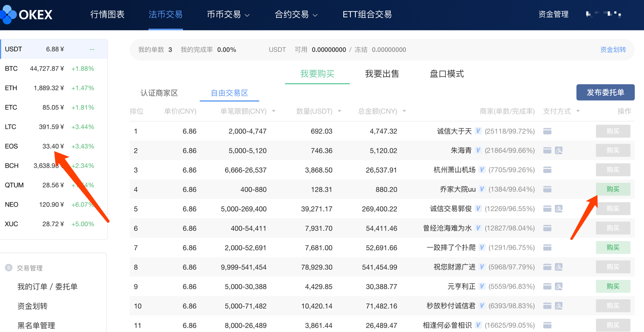Click 购买 for merchant 元亨利正
The image size is (644, 332).
click(x=613, y=286)
